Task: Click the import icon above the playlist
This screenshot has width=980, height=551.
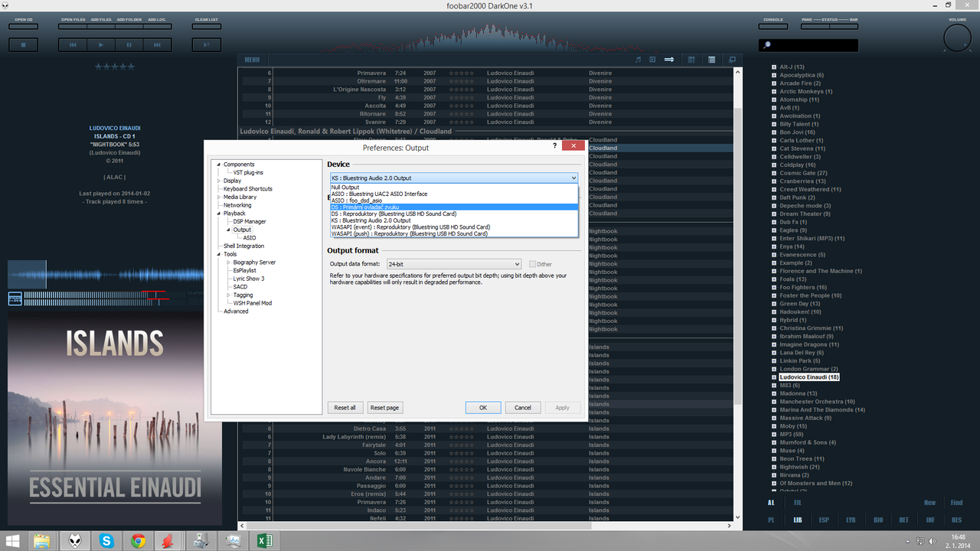Action: pos(652,60)
